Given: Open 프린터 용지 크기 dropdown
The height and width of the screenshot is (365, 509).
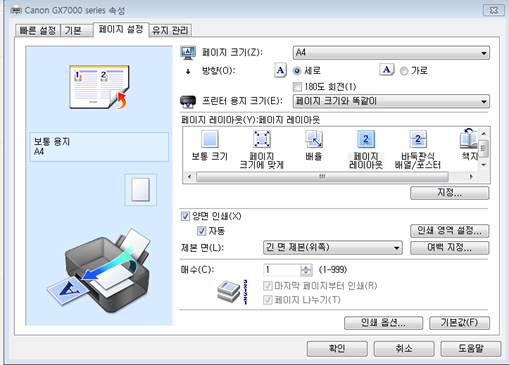Looking at the screenshot, I should pos(391,101).
